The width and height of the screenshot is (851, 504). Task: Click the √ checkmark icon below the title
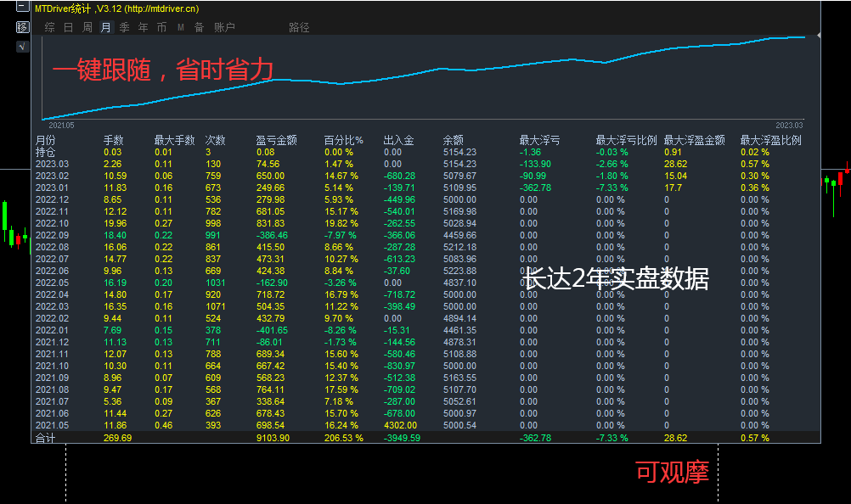[x=21, y=46]
